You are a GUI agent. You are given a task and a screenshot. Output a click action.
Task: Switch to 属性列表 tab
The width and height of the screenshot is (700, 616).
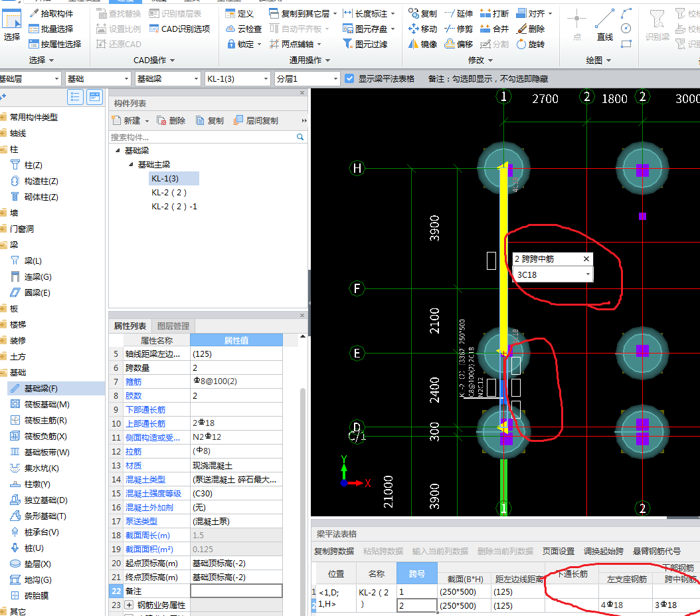[130, 326]
